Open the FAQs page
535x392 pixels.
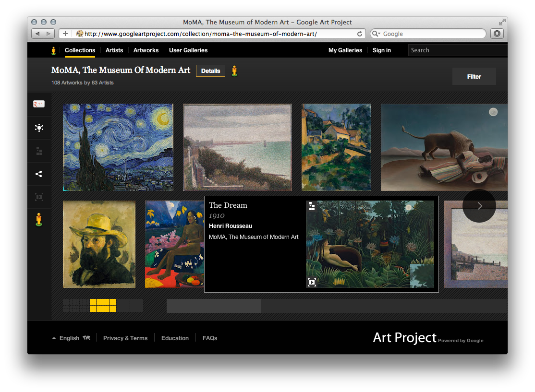pyautogui.click(x=210, y=338)
